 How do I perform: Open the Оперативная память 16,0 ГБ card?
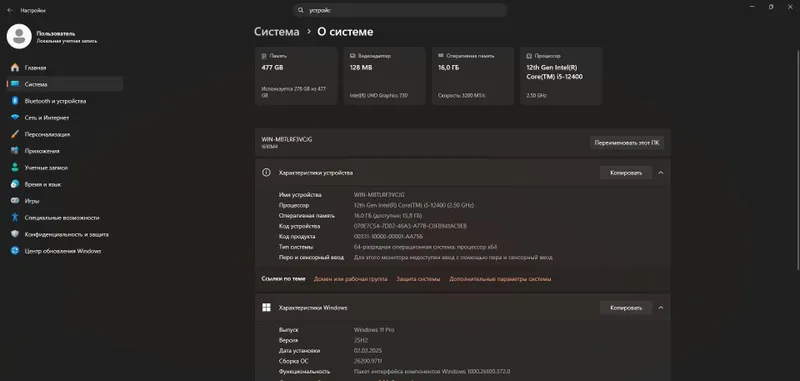point(473,76)
